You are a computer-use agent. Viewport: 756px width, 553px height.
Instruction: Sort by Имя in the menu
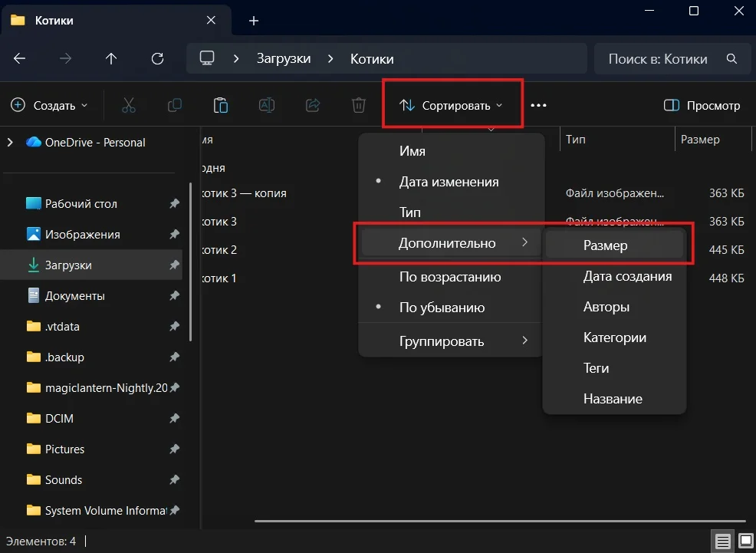click(452, 151)
